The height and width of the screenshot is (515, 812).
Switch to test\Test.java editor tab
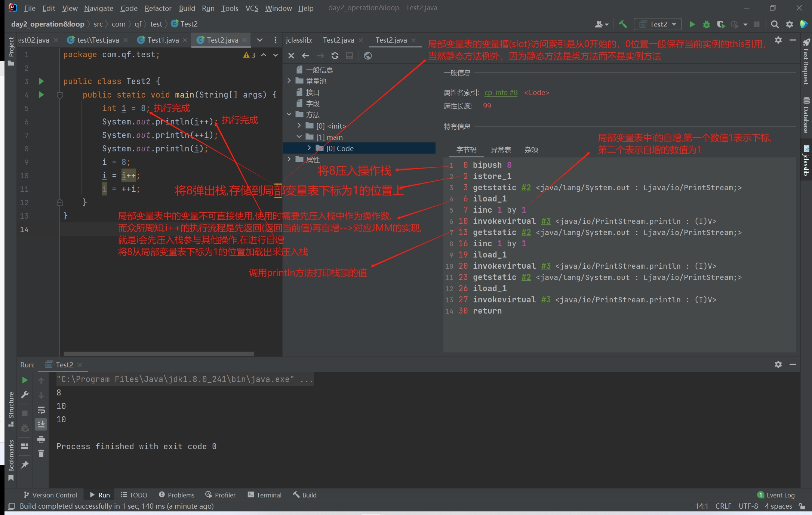pos(98,40)
